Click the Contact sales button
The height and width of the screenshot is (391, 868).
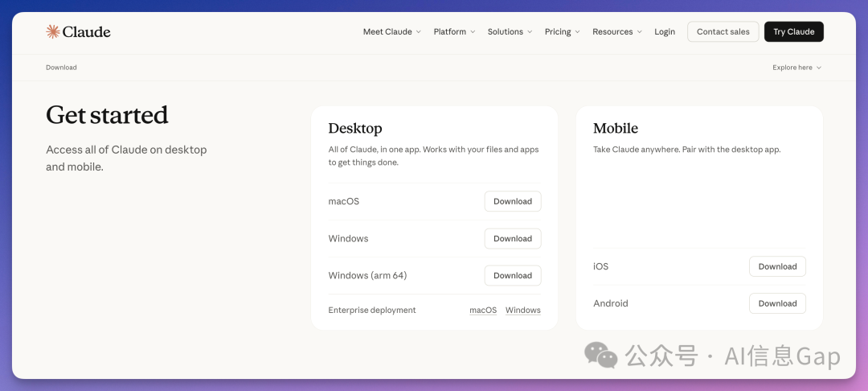coord(723,32)
